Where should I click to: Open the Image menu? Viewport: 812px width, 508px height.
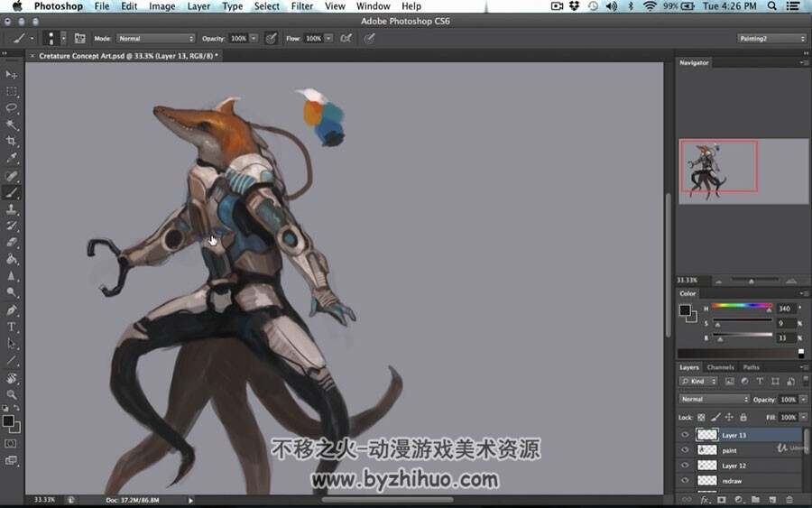[162, 6]
